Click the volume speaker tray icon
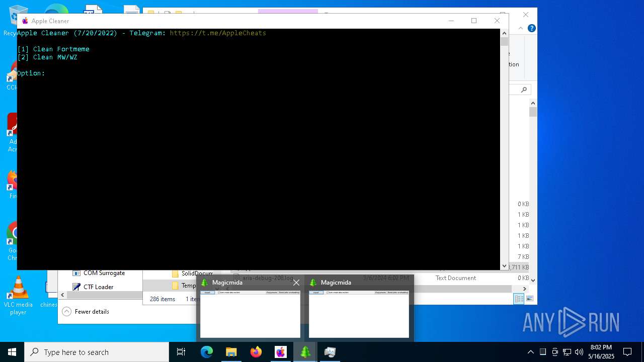Image resolution: width=644 pixels, height=362 pixels. point(579,352)
